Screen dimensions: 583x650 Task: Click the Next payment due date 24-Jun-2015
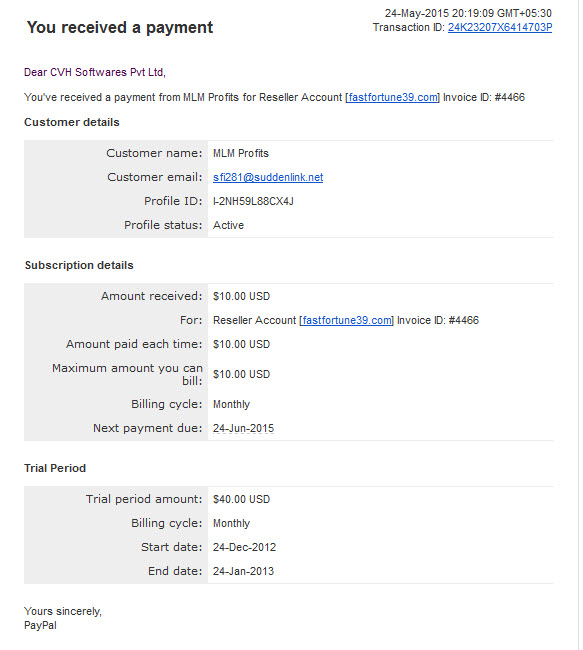(243, 428)
